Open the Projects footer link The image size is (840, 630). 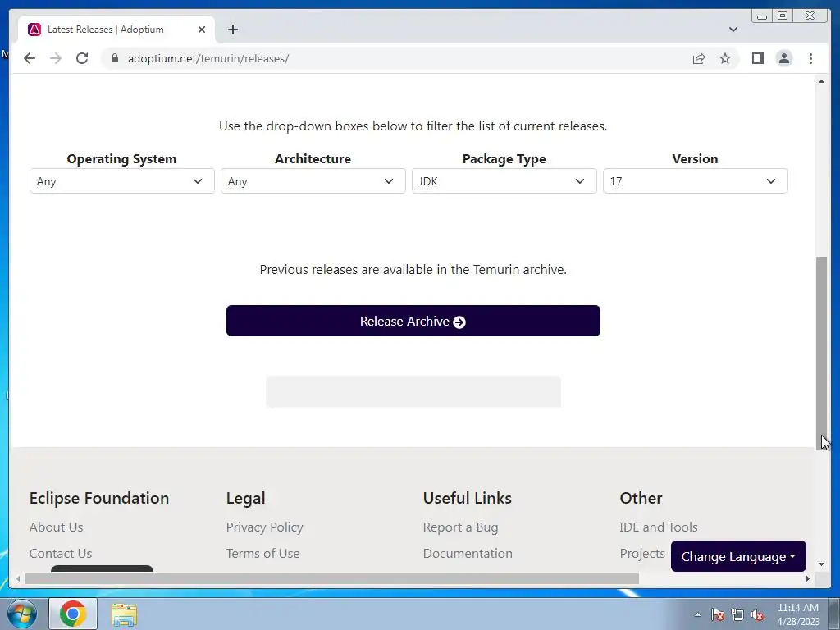[642, 554]
